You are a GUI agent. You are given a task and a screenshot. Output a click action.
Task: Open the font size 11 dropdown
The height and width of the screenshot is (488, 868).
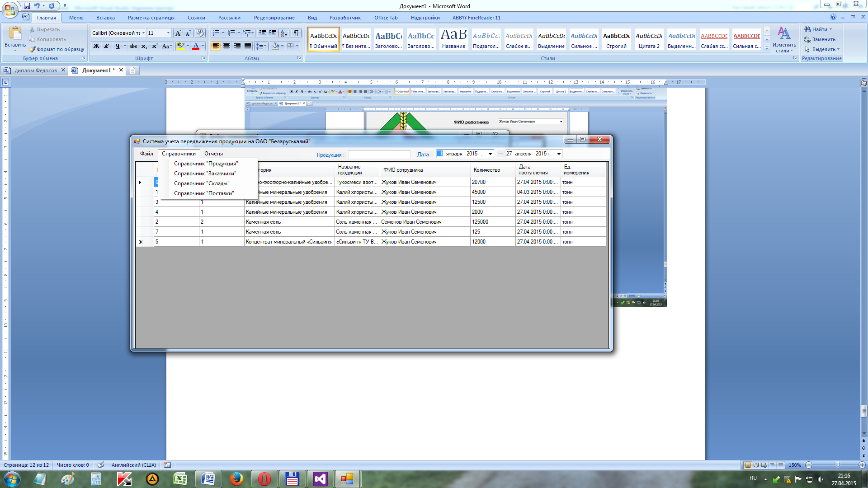(168, 33)
